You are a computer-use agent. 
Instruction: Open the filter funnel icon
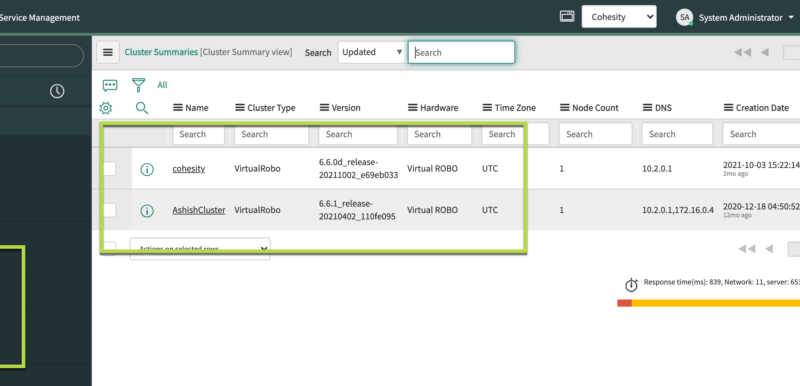point(138,85)
